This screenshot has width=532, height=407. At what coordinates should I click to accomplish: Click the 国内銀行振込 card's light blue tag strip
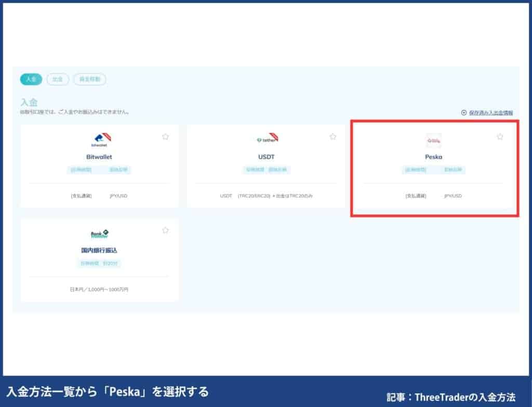(x=99, y=263)
